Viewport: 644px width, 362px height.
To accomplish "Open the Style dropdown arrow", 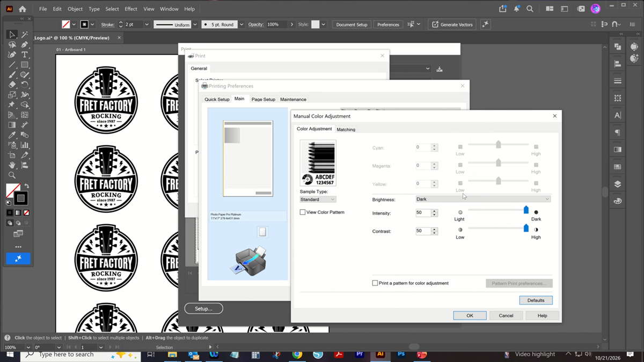I will [323, 25].
